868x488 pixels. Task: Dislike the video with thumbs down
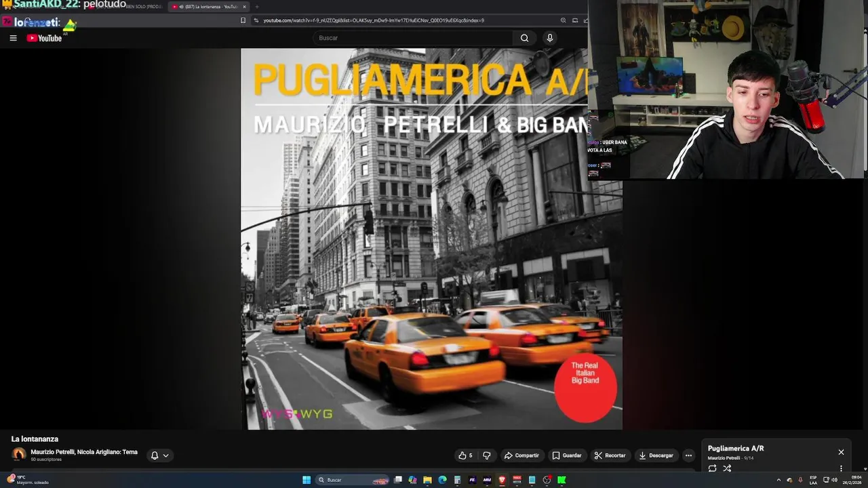tap(486, 455)
